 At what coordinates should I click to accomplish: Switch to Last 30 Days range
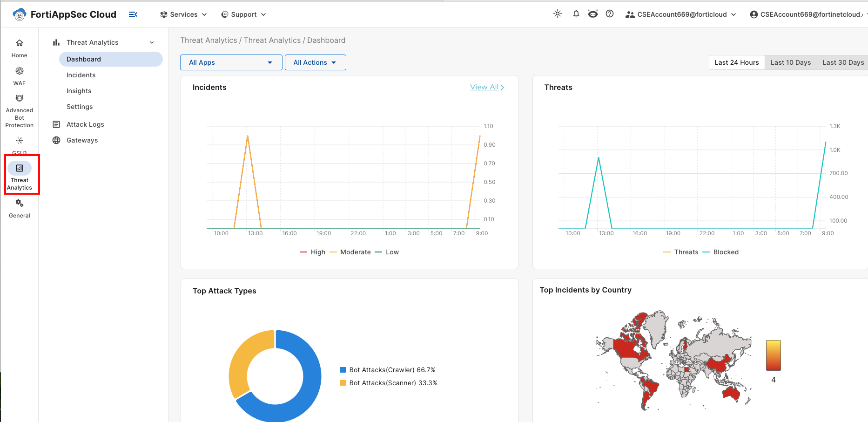(x=843, y=62)
